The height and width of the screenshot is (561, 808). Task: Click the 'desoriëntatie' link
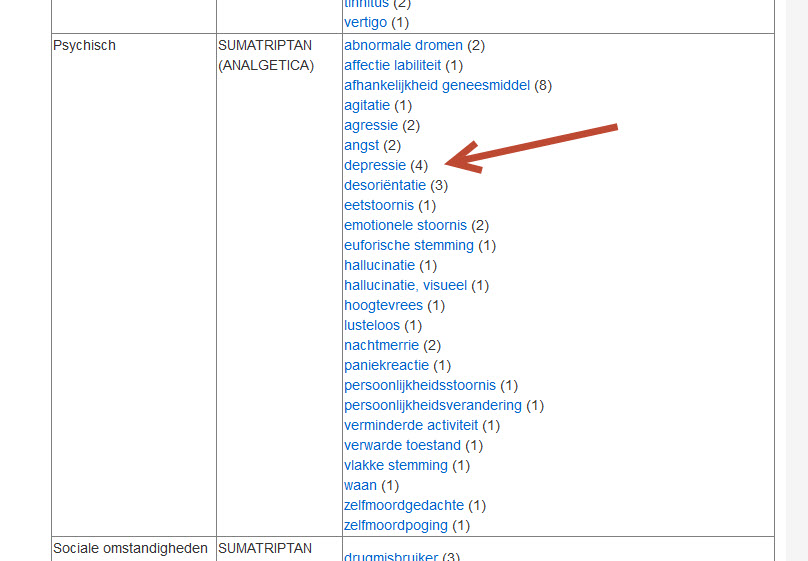385,185
